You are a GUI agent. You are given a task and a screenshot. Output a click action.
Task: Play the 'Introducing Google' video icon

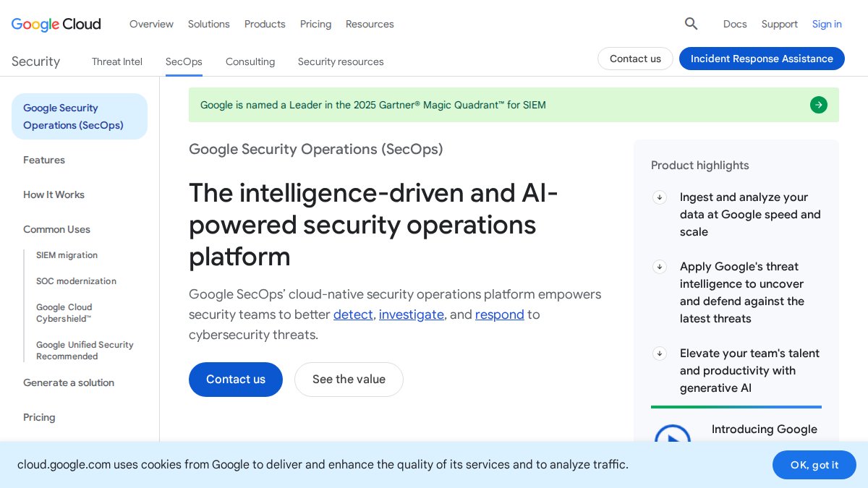(x=673, y=434)
